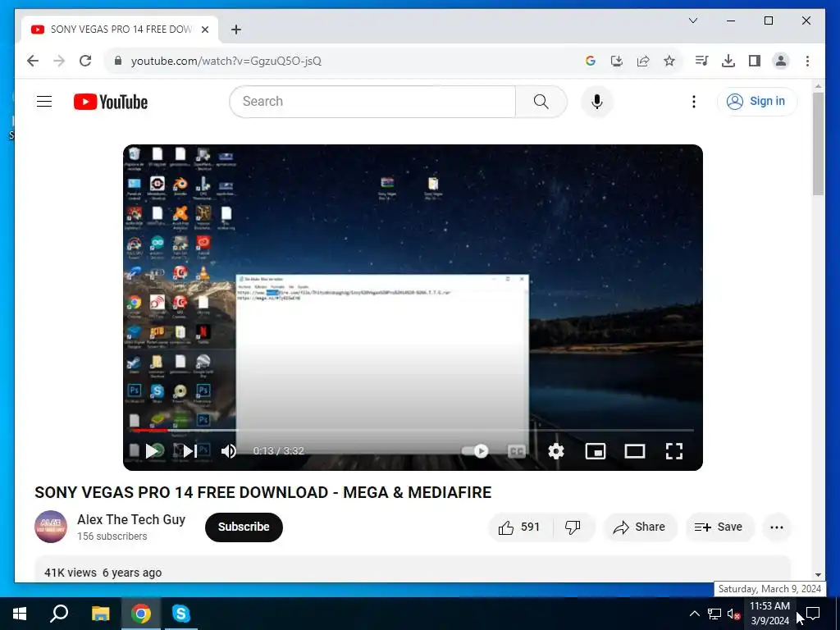This screenshot has height=630, width=840.
Task: Subscribe to Alex The Tech Guy
Action: (244, 527)
